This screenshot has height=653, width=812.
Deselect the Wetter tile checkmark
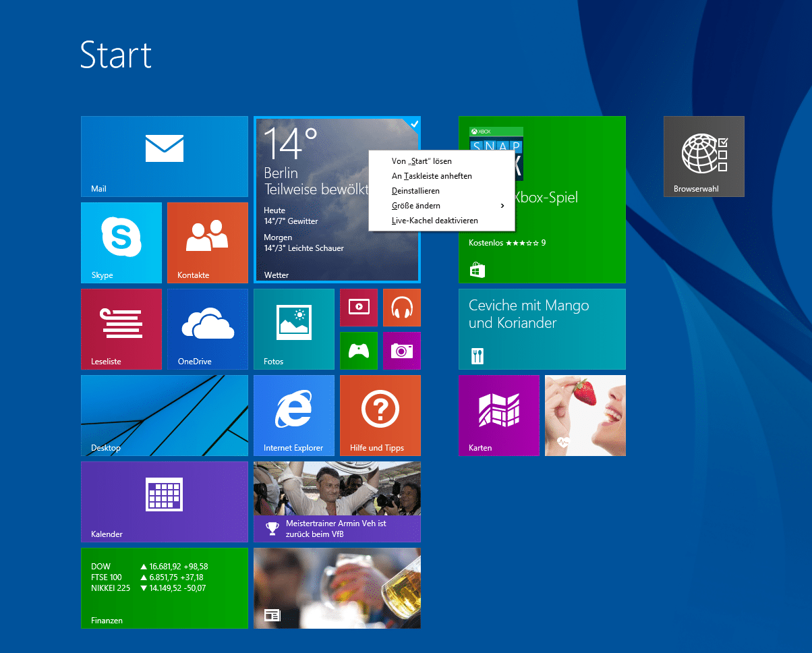click(x=414, y=124)
